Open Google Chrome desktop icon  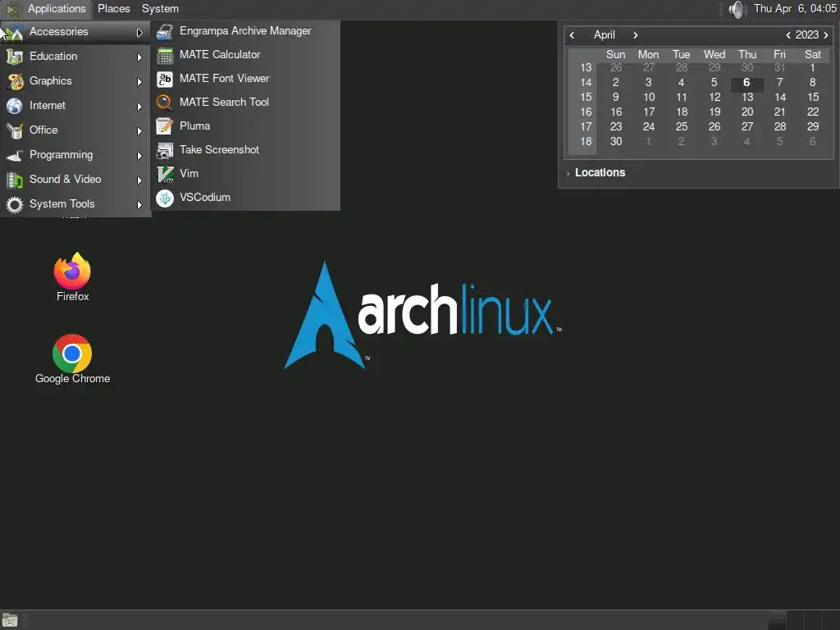click(72, 353)
